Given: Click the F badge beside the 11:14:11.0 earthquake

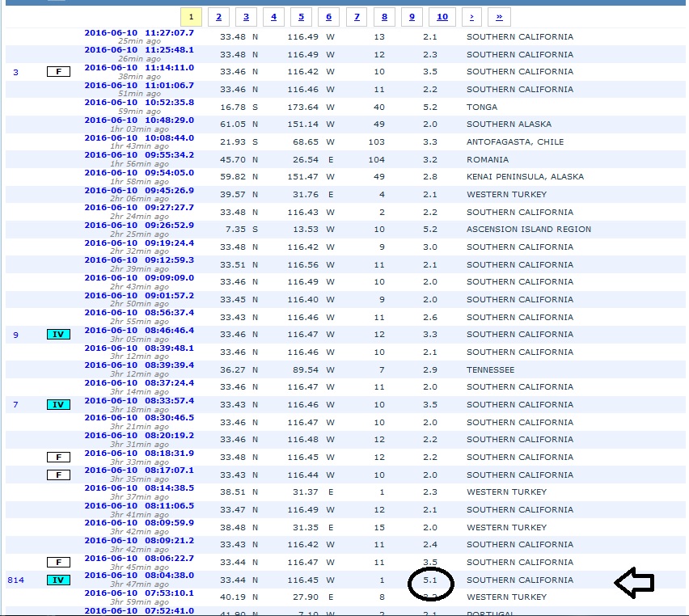Looking at the screenshot, I should coord(58,72).
